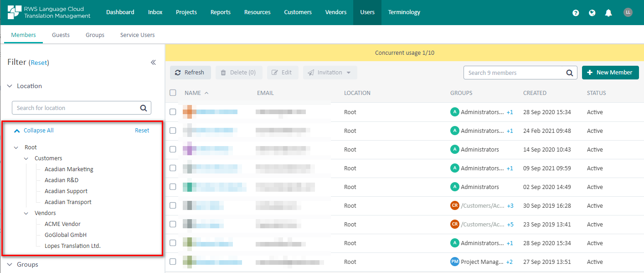The width and height of the screenshot is (644, 273).
Task: Select Acadian Support location
Action: [x=66, y=191]
